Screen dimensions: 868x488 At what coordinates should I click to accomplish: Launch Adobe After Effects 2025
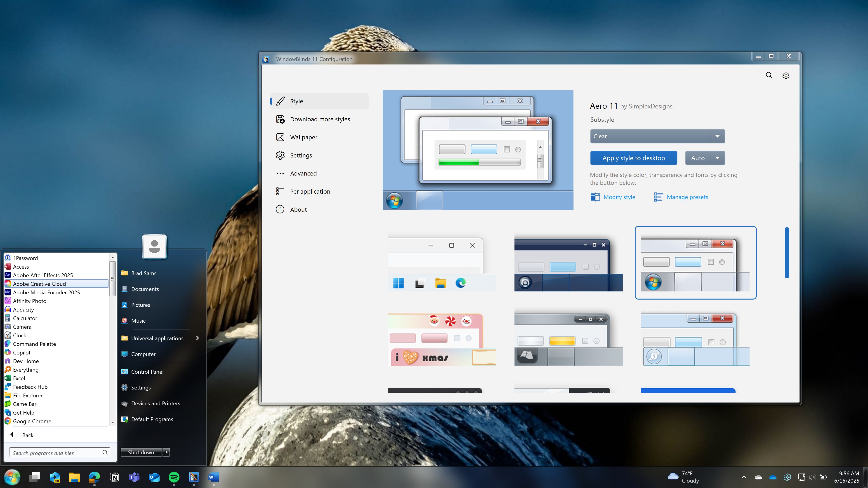[x=56, y=275]
